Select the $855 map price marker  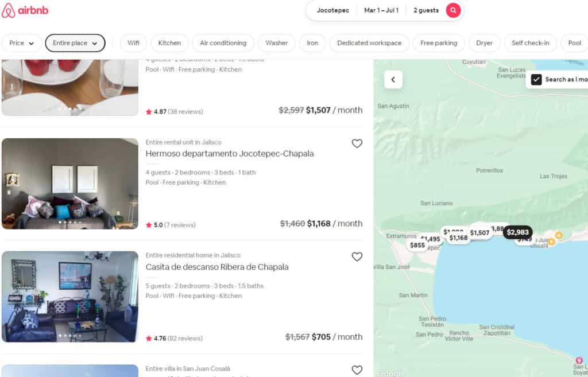(x=417, y=245)
